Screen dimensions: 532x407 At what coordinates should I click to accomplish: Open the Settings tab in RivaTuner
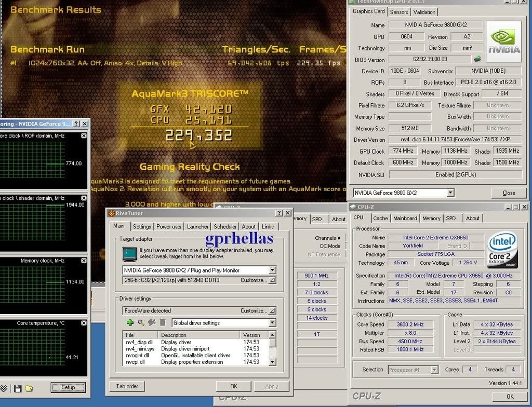(142, 226)
